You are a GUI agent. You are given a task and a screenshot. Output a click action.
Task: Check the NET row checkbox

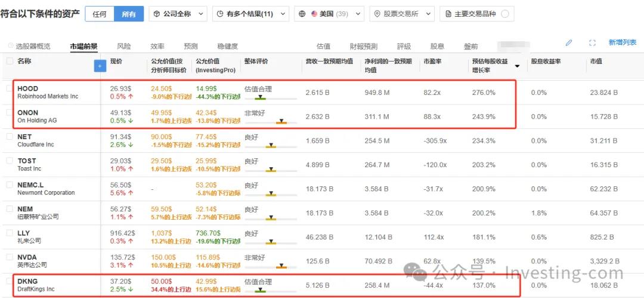(10, 136)
